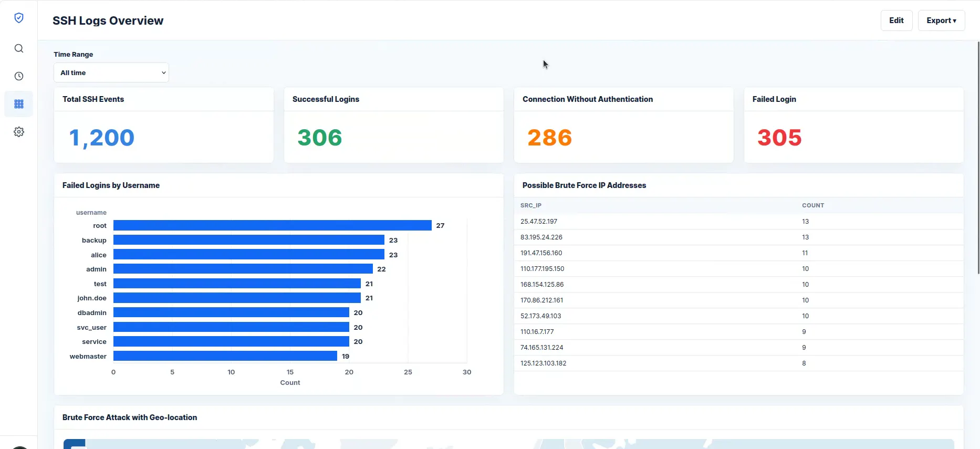
Task: Click the service username label
Action: (x=94, y=341)
